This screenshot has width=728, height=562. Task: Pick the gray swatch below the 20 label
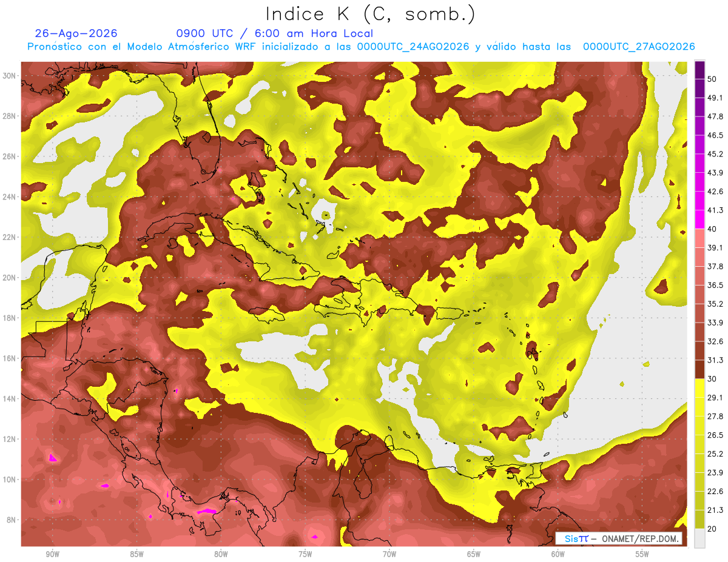pyautogui.click(x=699, y=538)
